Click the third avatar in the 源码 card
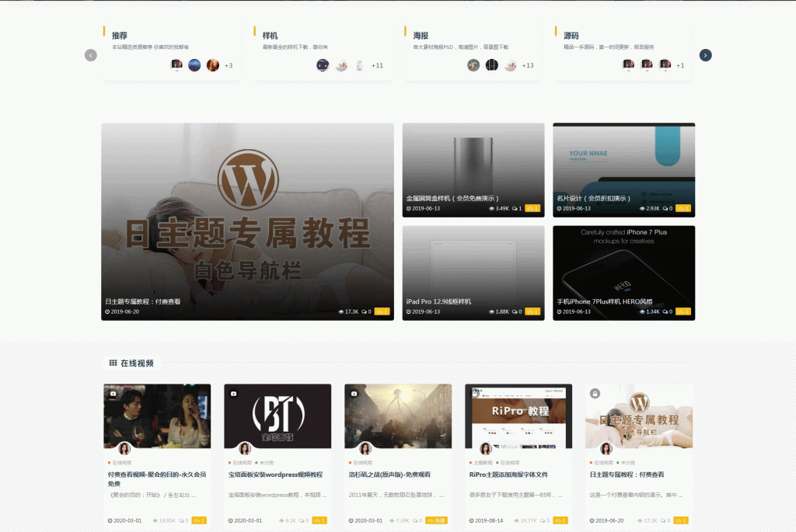Image resolution: width=796 pixels, height=532 pixels. [x=665, y=65]
